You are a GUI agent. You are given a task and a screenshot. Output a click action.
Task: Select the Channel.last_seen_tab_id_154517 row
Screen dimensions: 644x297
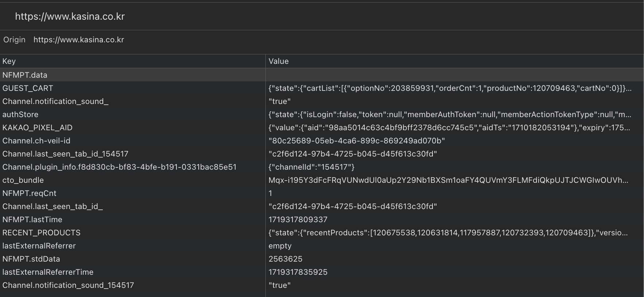click(x=65, y=154)
